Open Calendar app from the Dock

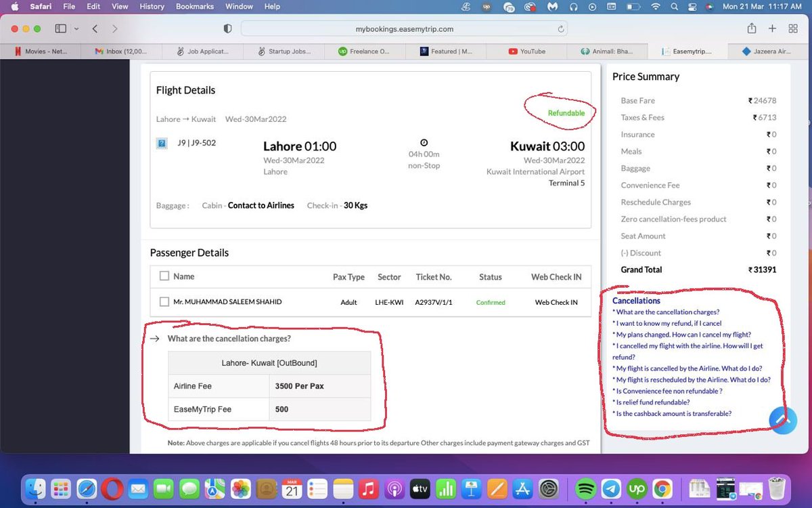[x=292, y=488]
